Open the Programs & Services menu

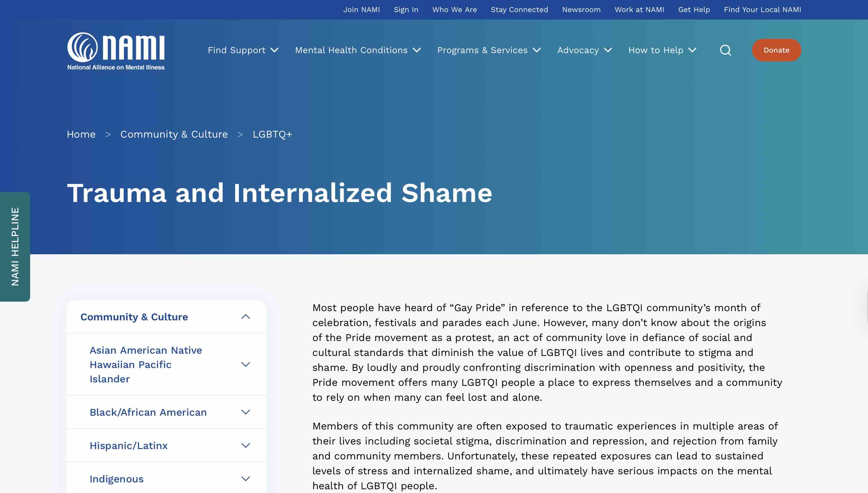(482, 50)
